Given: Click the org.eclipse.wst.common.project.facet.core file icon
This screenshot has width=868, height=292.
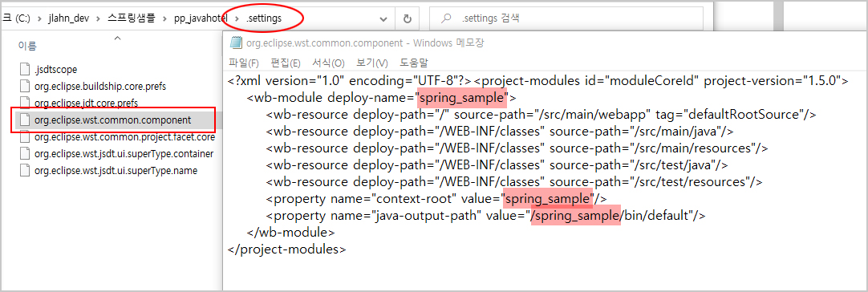Looking at the screenshot, I should click(24, 136).
